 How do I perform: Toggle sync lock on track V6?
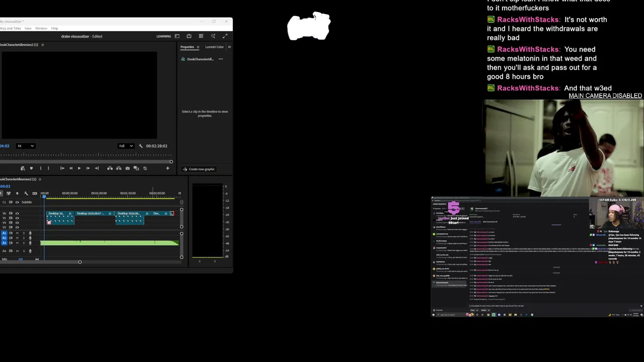(x=11, y=213)
